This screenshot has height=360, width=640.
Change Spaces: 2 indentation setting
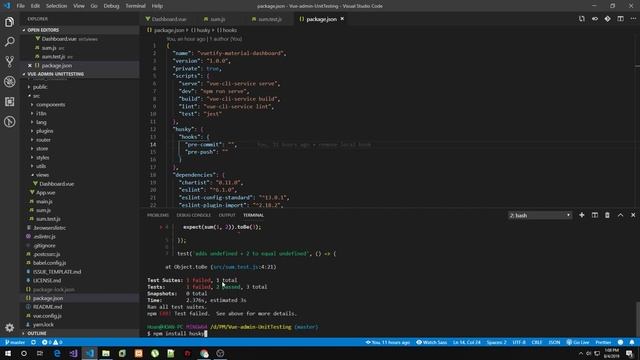[496, 342]
